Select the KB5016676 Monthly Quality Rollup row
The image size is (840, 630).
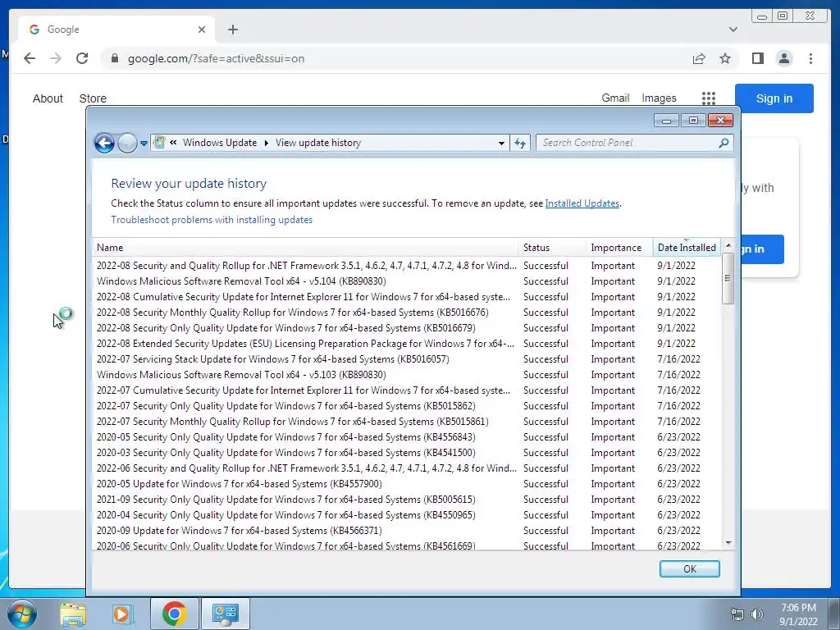[407, 313]
